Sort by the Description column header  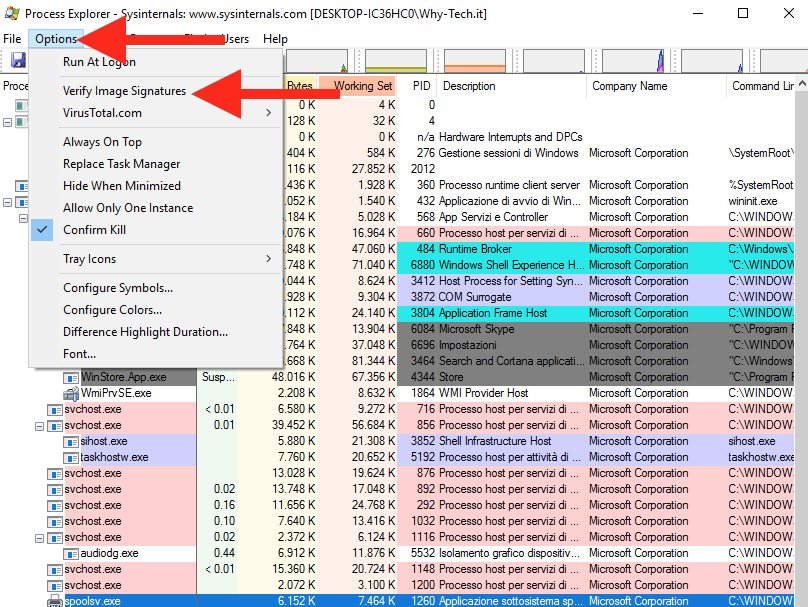(511, 86)
